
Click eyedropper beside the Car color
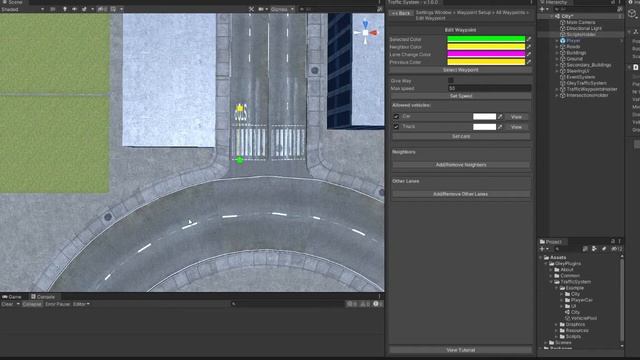(500, 117)
